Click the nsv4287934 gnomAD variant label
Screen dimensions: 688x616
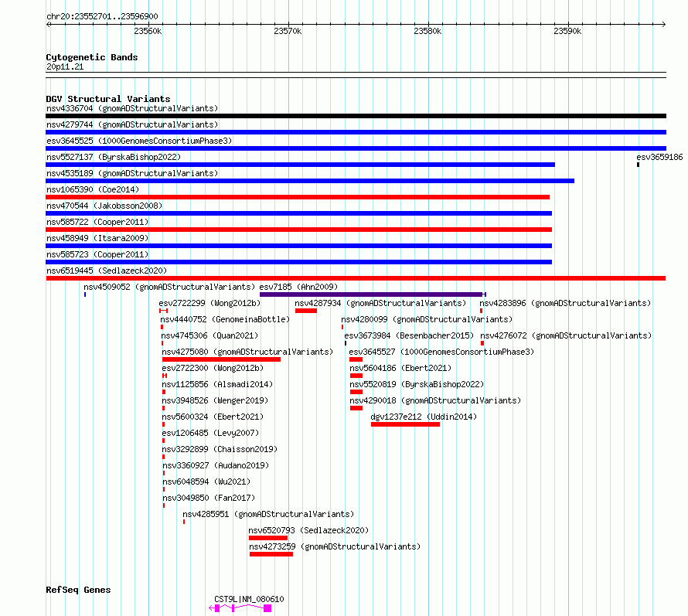pyautogui.click(x=380, y=303)
